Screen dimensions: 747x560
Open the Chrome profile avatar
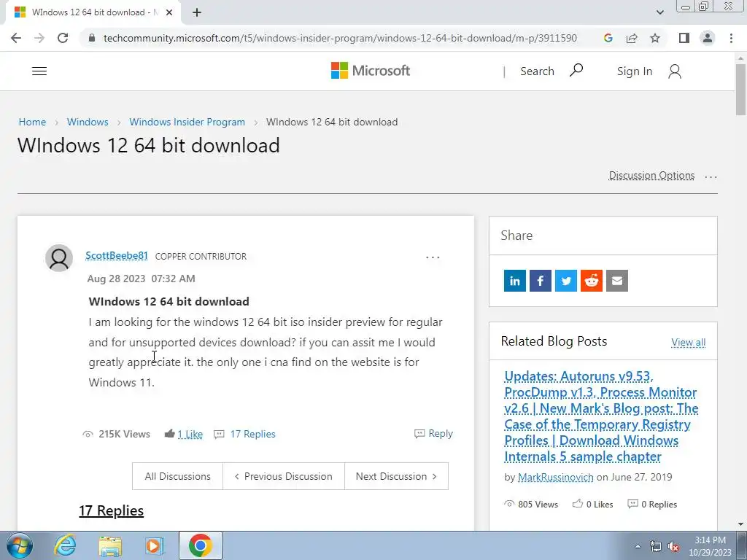pos(708,38)
